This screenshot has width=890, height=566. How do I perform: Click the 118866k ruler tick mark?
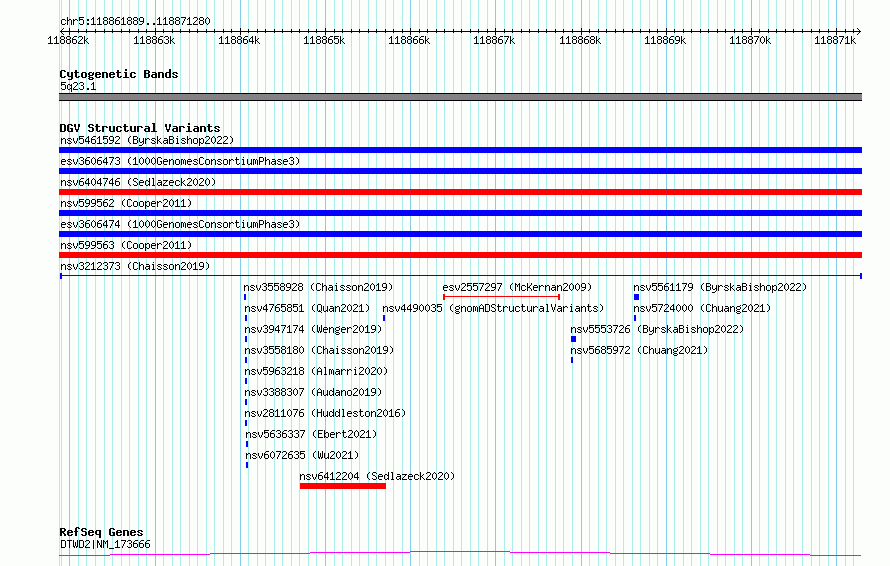point(410,32)
